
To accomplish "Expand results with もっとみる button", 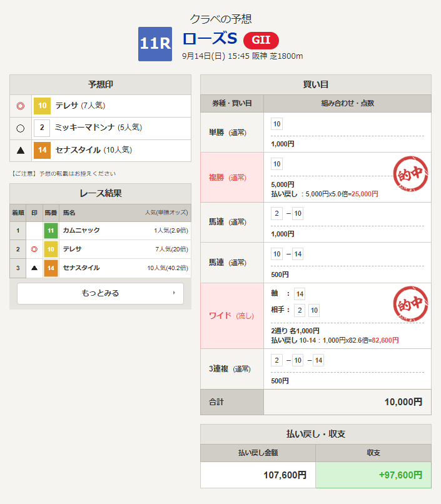I will pyautogui.click(x=100, y=293).
